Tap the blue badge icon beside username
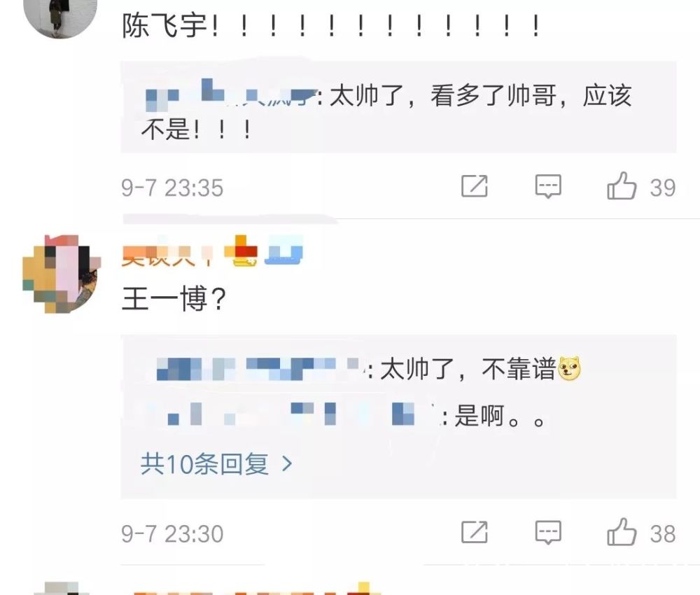This screenshot has height=595, width=700. coord(284,250)
